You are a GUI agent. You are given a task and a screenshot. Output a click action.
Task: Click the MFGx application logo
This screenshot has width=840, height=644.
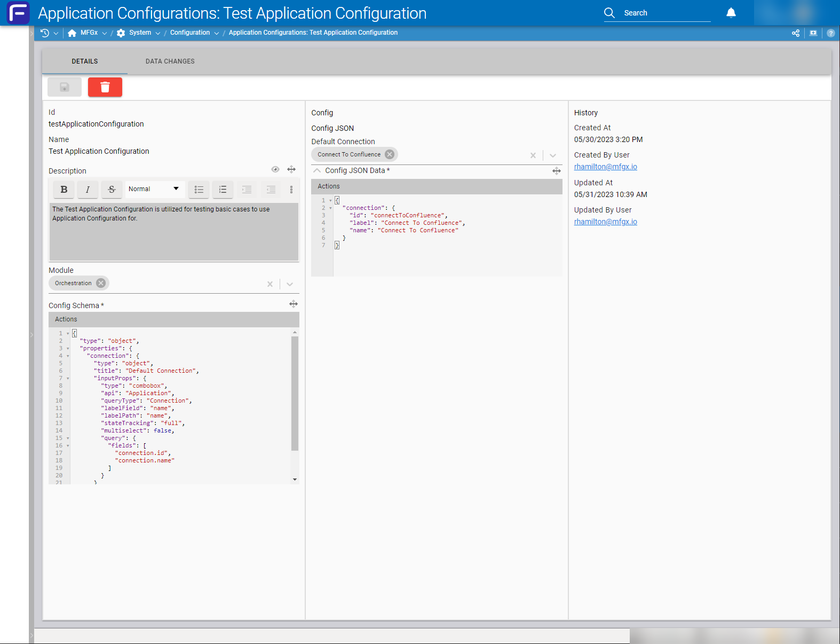point(18,13)
